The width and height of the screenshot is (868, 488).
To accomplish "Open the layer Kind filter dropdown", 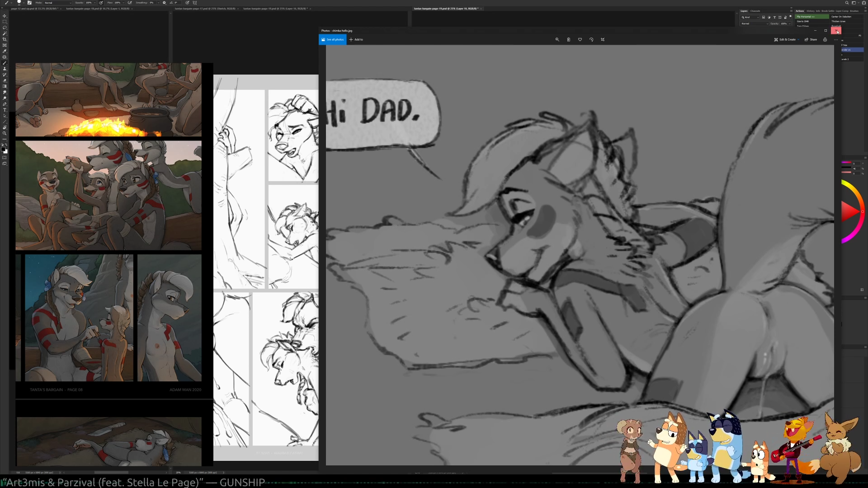I will (x=750, y=17).
